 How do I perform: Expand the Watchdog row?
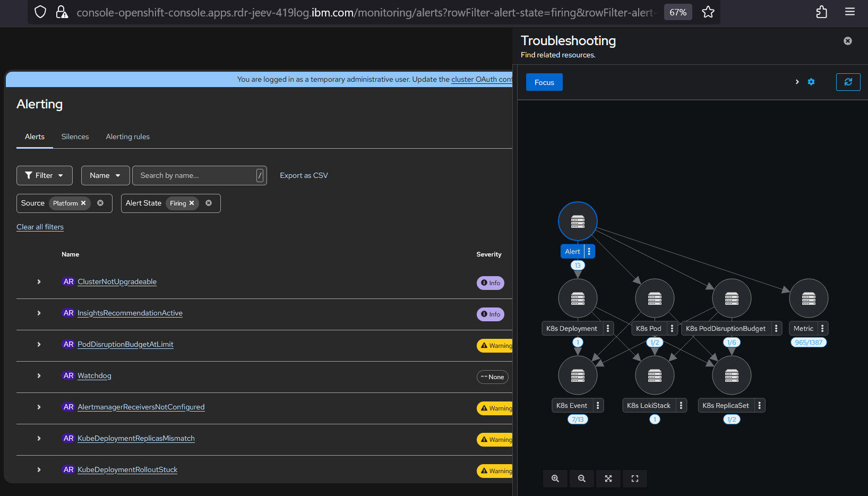pyautogui.click(x=39, y=375)
